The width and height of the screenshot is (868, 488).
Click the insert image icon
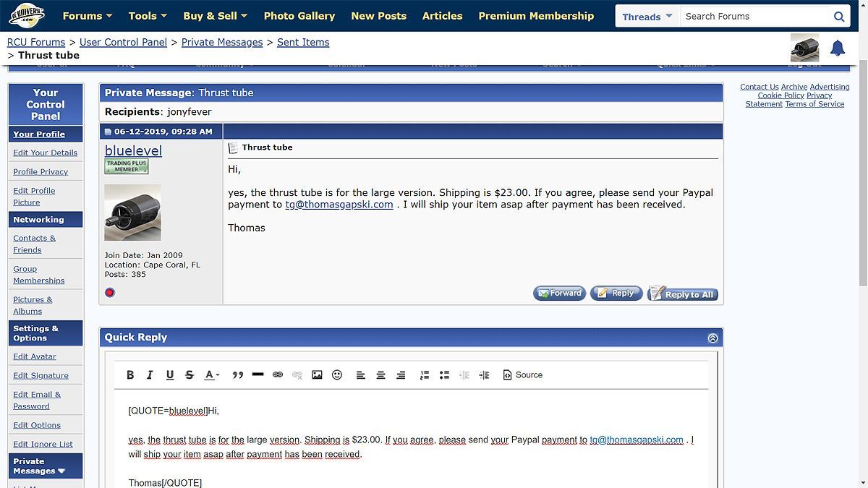pyautogui.click(x=317, y=375)
